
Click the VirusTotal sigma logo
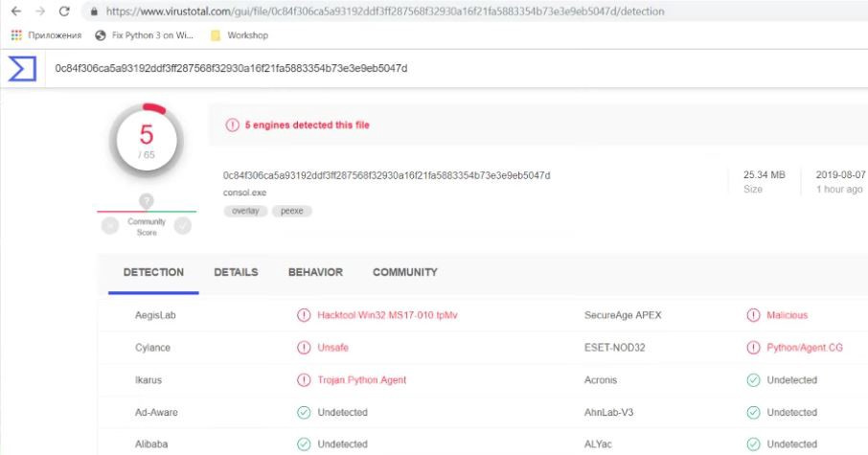point(23,69)
